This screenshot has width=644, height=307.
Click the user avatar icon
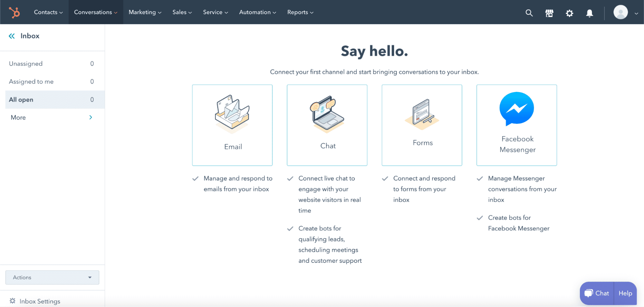tap(620, 12)
